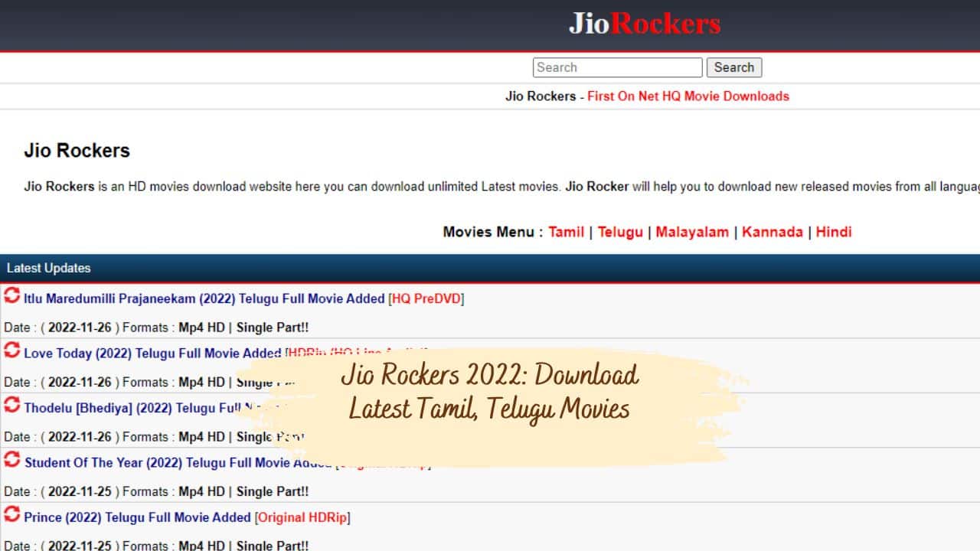Click the refresh icon beside Thodelu [Bhediya]

point(11,404)
